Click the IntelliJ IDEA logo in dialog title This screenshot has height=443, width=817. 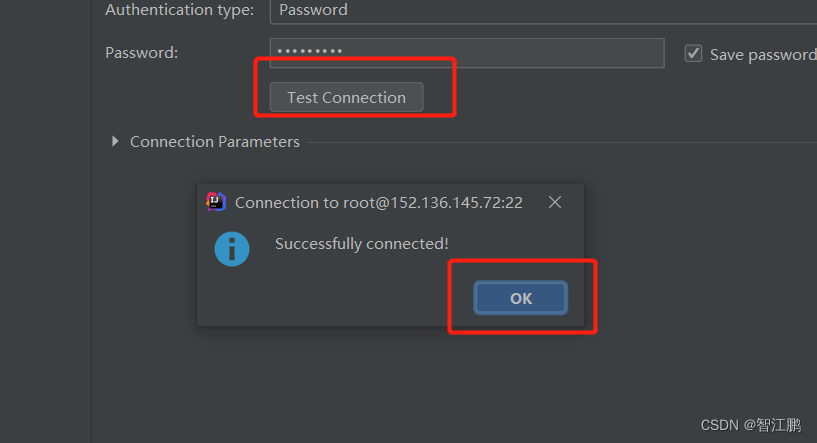[216, 202]
